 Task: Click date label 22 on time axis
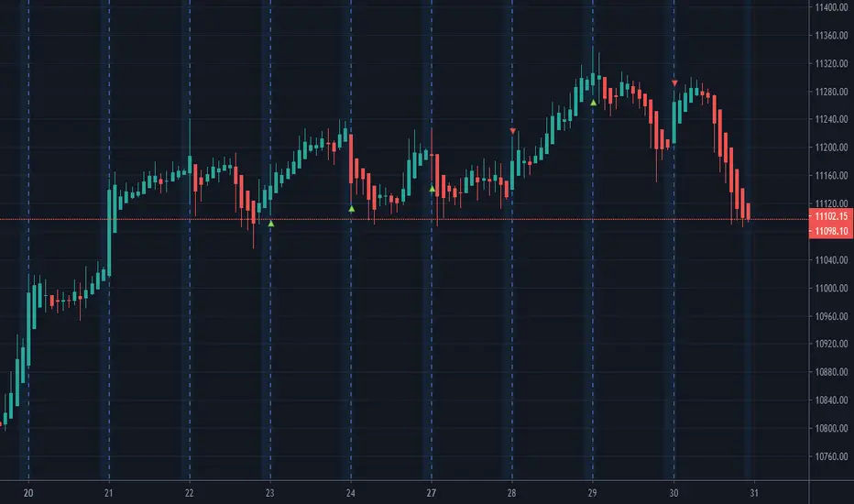click(x=189, y=493)
